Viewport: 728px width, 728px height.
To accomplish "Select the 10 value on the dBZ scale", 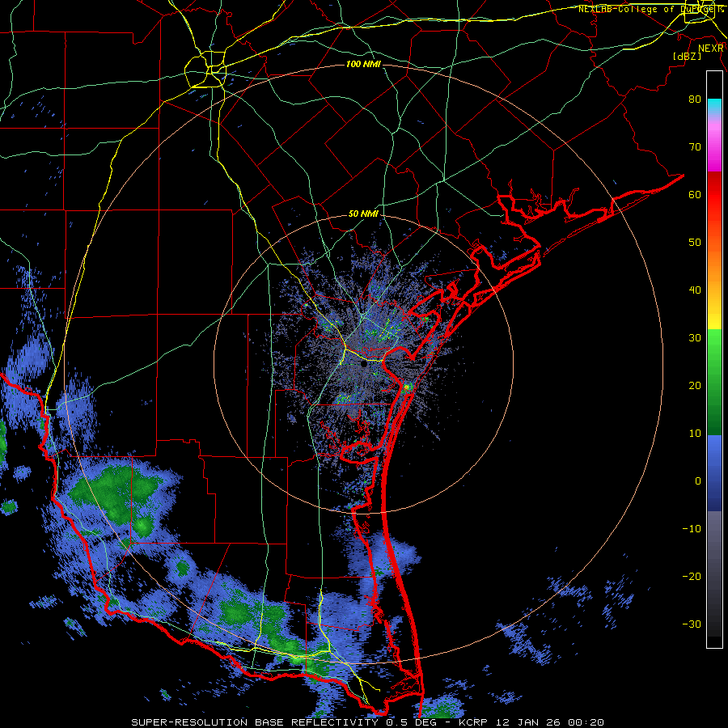I will (x=695, y=434).
